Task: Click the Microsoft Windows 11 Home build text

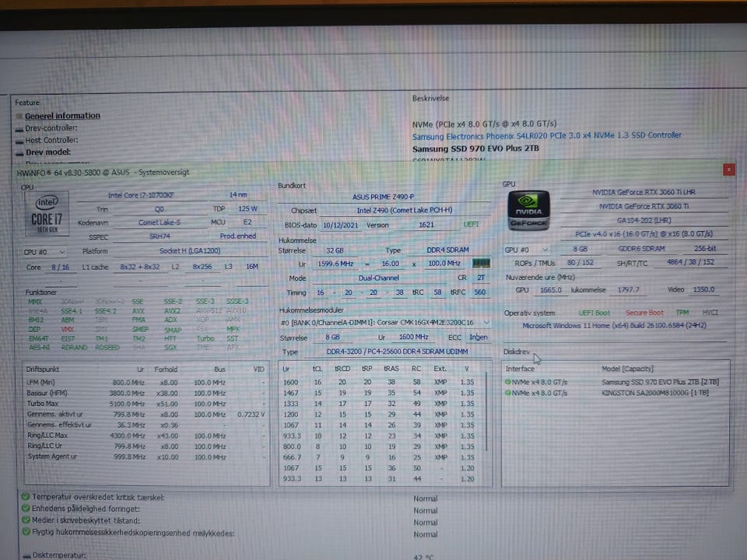Action: 614,326
